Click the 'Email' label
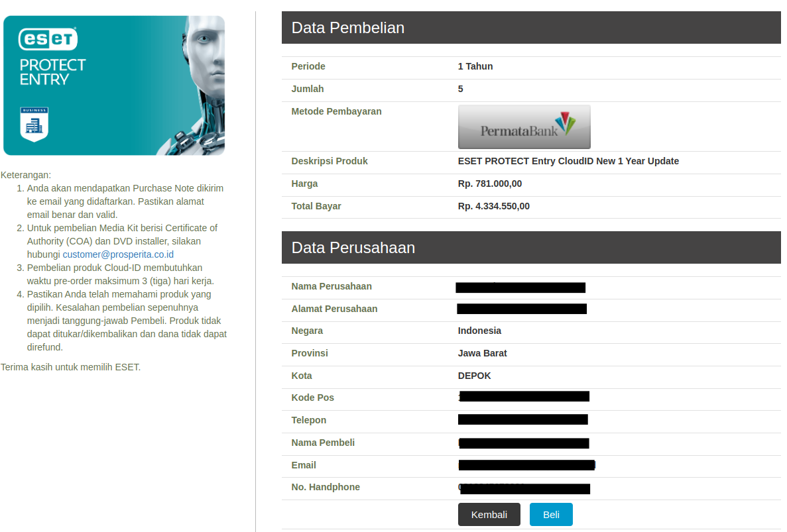The height and width of the screenshot is (532, 787). [303, 465]
